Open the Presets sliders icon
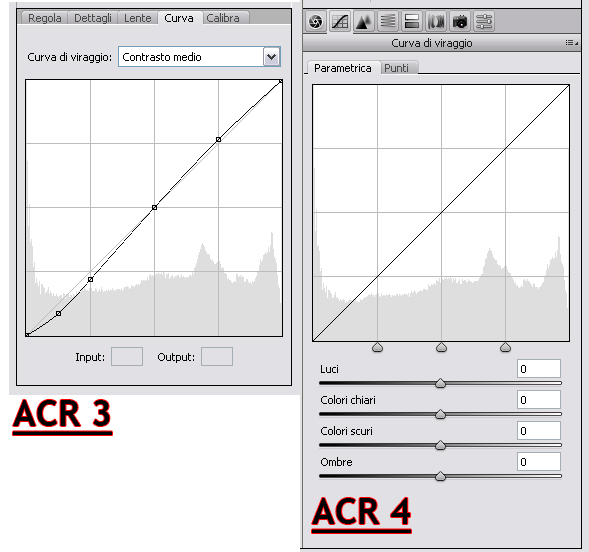The height and width of the screenshot is (552, 589). 484,21
